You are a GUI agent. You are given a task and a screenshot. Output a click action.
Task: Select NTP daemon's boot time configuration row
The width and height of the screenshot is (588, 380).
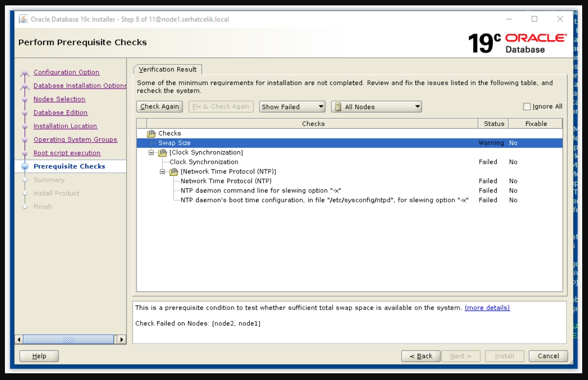[349, 200]
